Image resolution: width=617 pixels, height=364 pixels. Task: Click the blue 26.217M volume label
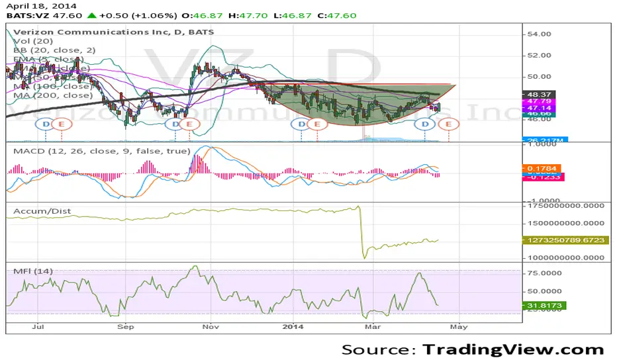click(545, 140)
